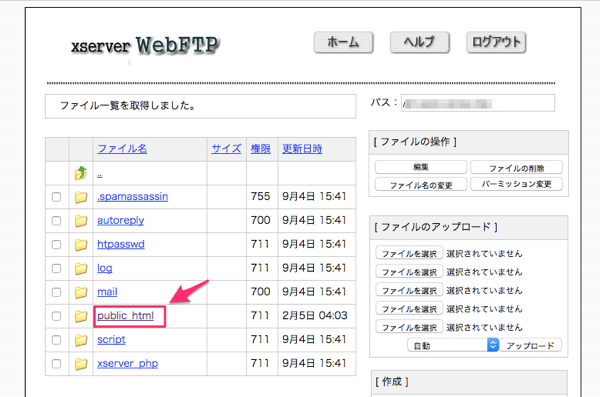Check the public_html row checkbox

[x=56, y=316]
